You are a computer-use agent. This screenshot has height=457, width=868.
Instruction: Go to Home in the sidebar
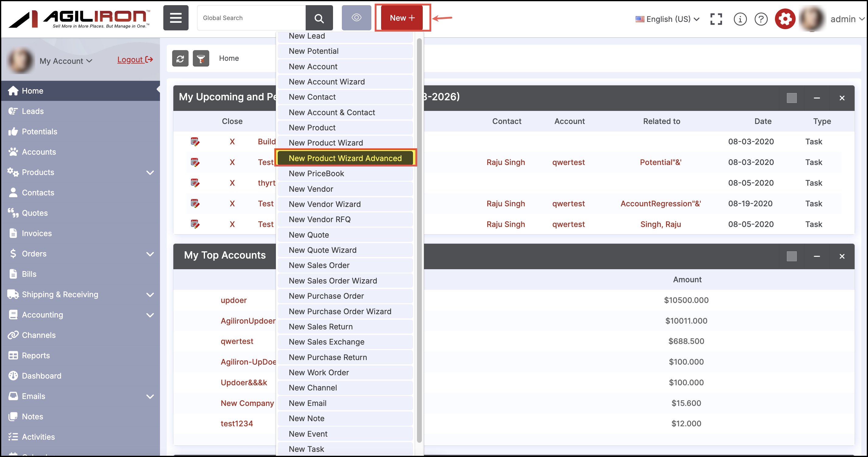point(80,91)
